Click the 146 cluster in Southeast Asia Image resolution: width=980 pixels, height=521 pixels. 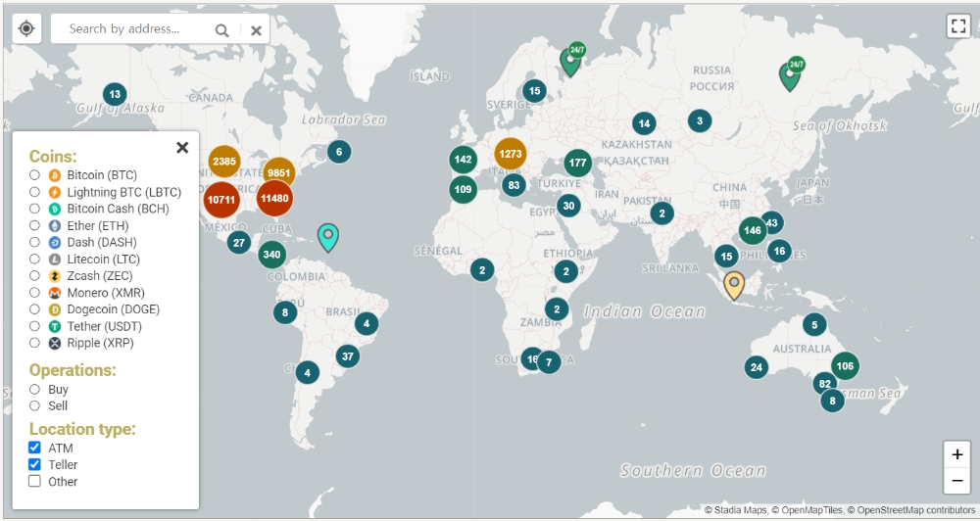pyautogui.click(x=753, y=230)
